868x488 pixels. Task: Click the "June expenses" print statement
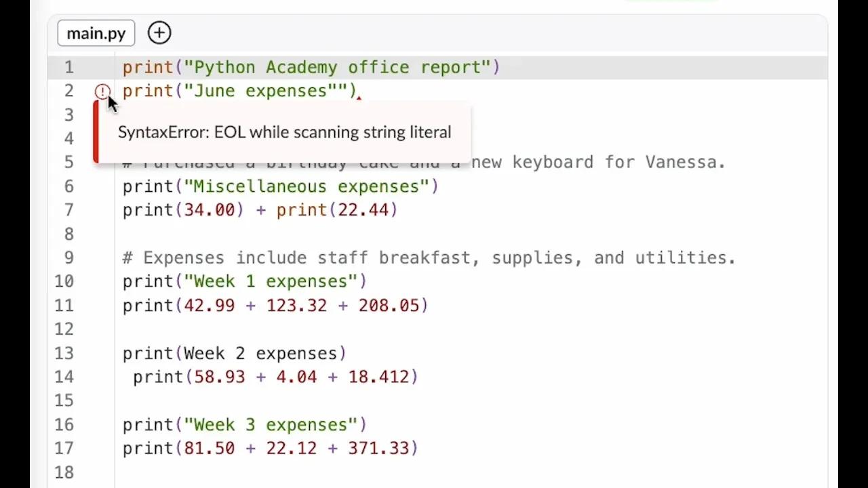[x=239, y=91]
